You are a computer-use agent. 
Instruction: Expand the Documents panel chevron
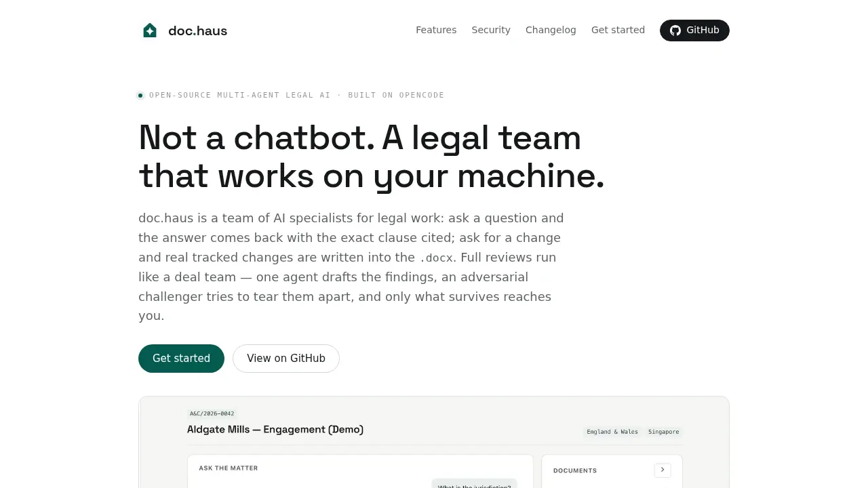coord(663,470)
